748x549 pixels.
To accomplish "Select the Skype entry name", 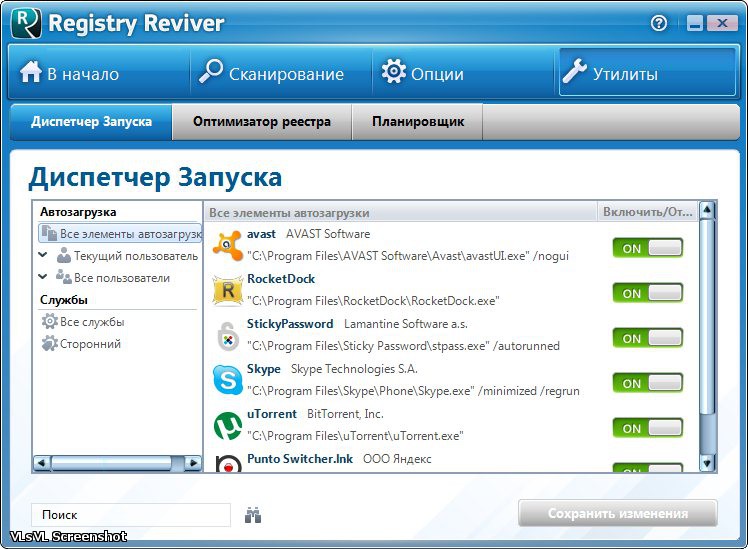I will pos(263,369).
